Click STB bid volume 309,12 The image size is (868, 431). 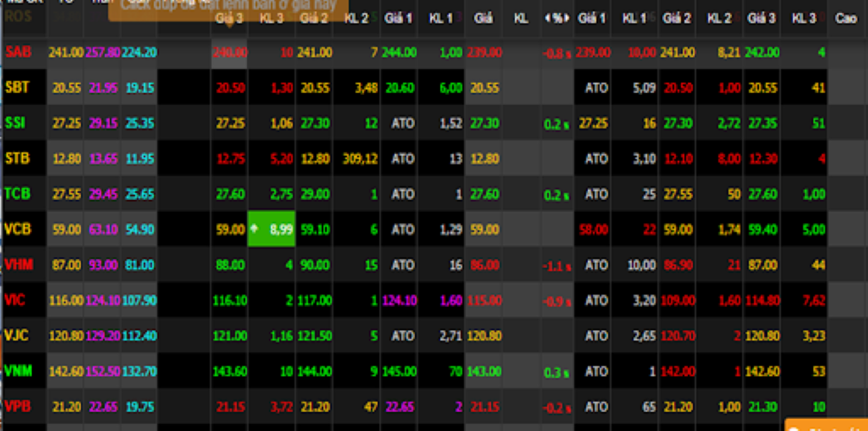click(360, 159)
